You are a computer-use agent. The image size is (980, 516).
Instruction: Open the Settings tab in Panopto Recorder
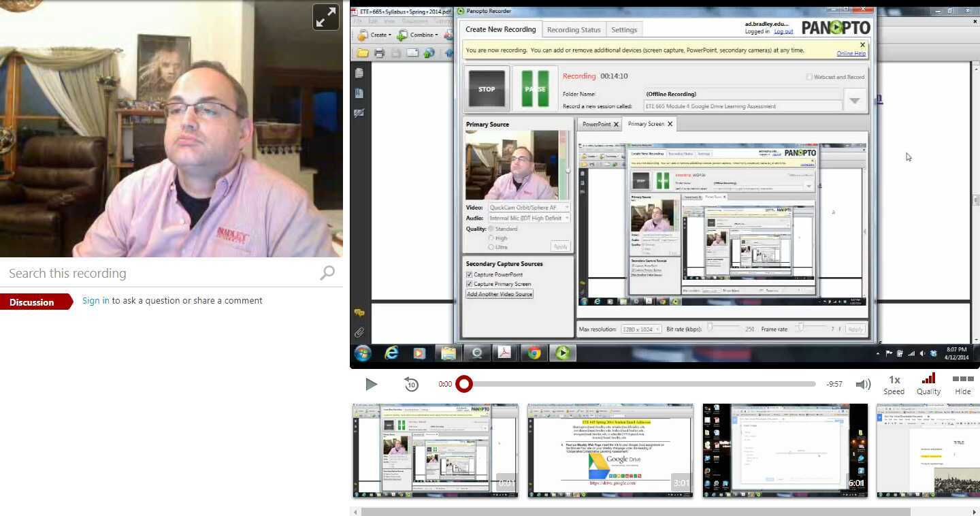(x=624, y=29)
